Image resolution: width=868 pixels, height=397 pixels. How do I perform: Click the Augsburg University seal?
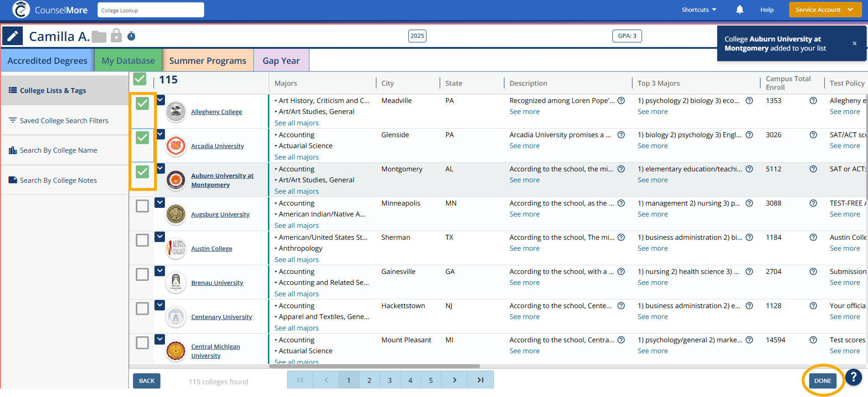click(176, 214)
